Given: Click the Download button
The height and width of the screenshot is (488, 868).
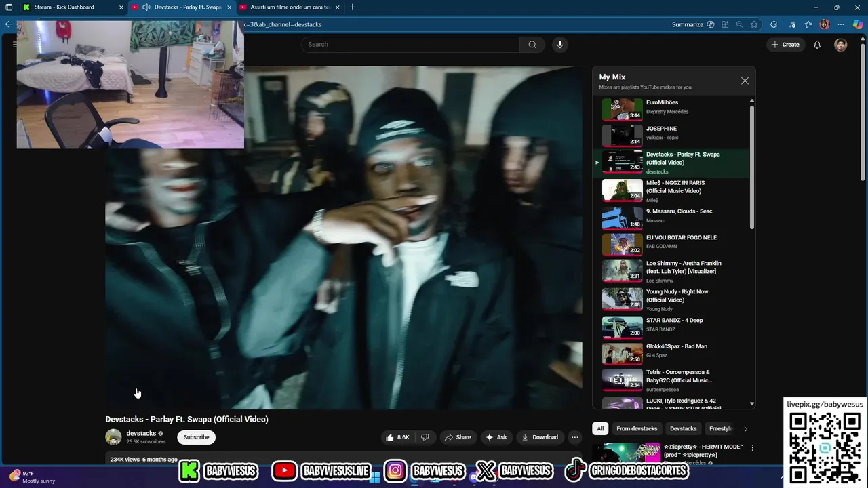Looking at the screenshot, I should point(540,437).
